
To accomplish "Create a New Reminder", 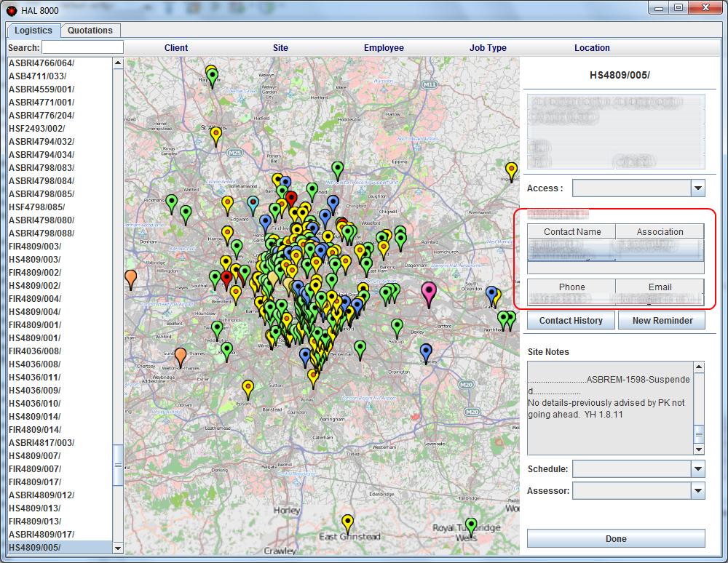I will (662, 321).
